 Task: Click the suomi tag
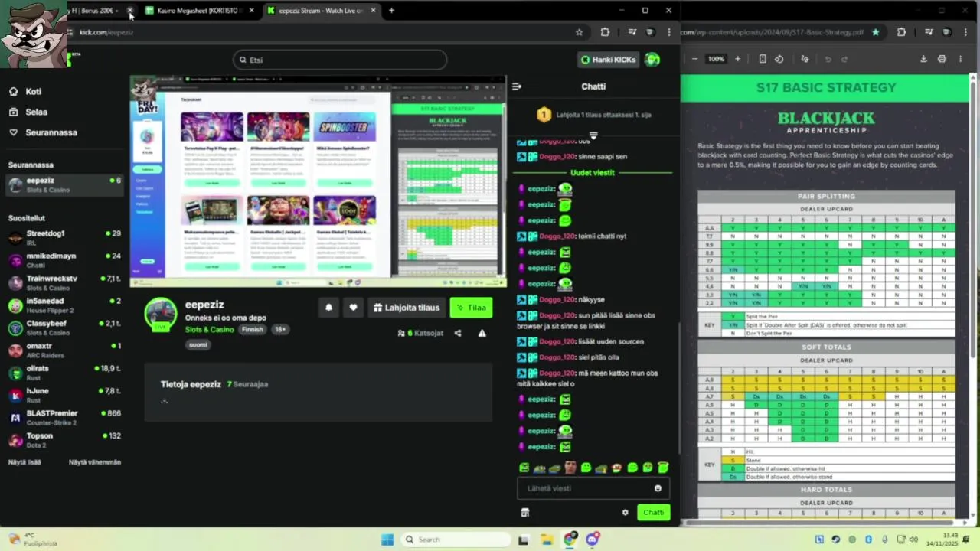click(198, 344)
